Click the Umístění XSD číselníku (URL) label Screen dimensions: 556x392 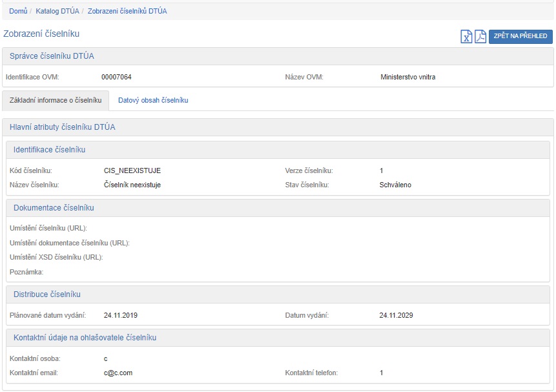56,257
